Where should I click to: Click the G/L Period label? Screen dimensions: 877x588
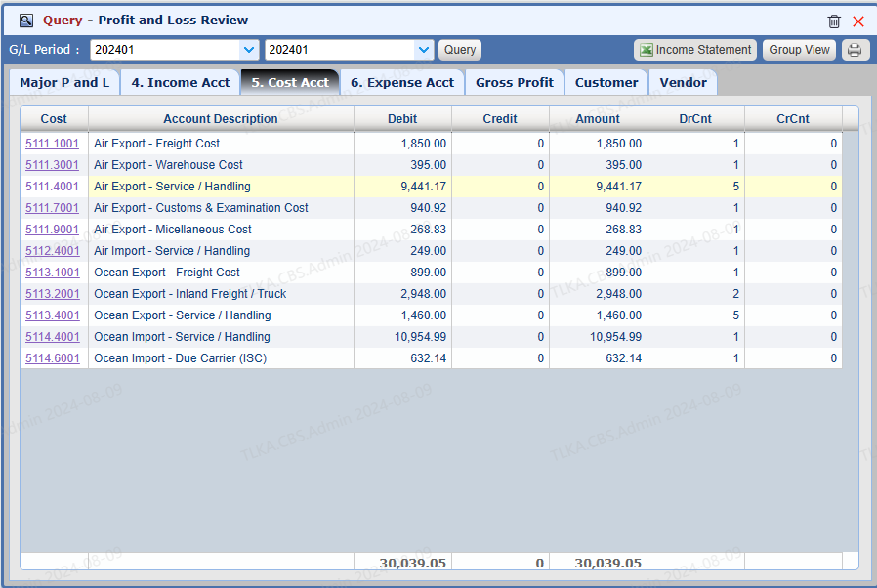pos(44,50)
